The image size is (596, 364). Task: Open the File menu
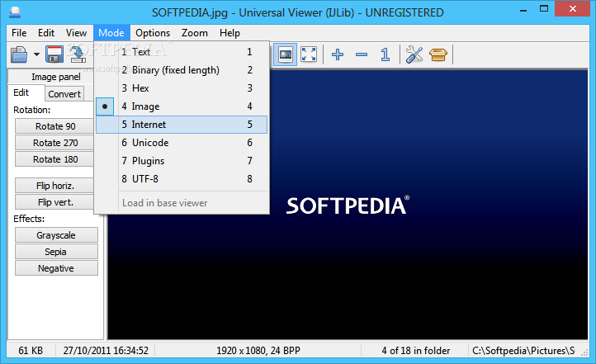19,33
